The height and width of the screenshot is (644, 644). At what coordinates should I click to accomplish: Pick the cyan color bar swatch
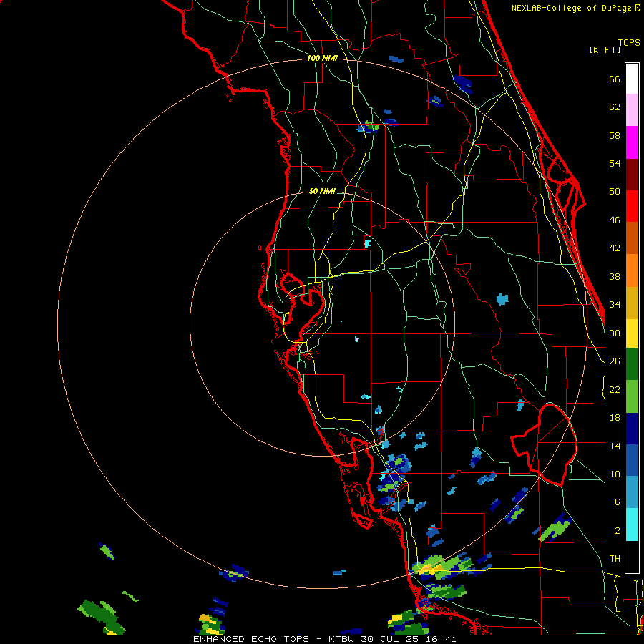(x=632, y=524)
